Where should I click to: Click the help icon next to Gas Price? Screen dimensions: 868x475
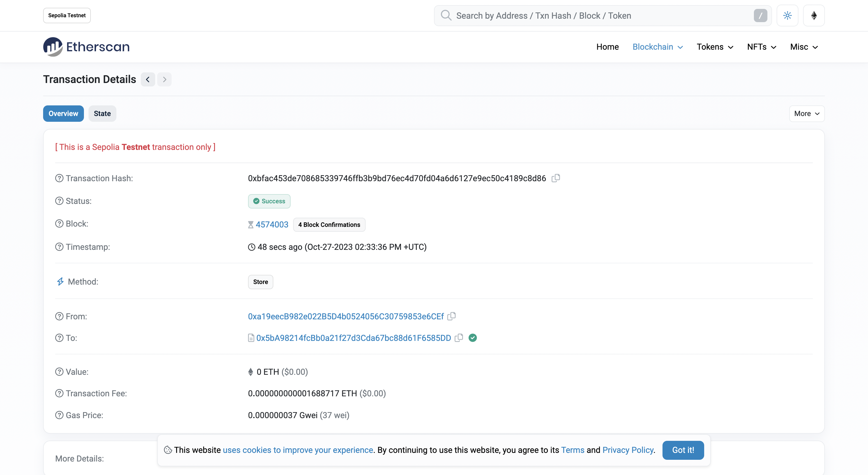point(59,415)
